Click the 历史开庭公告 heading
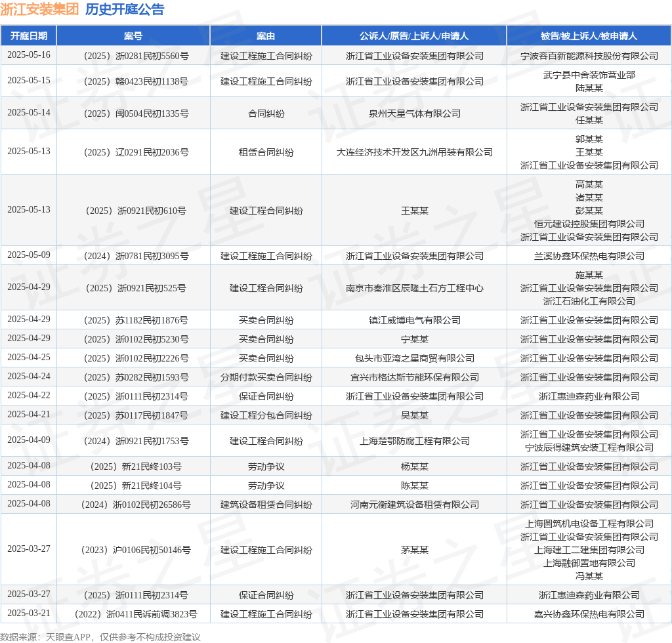Screen dimensions: 672x643 [x=125, y=9]
